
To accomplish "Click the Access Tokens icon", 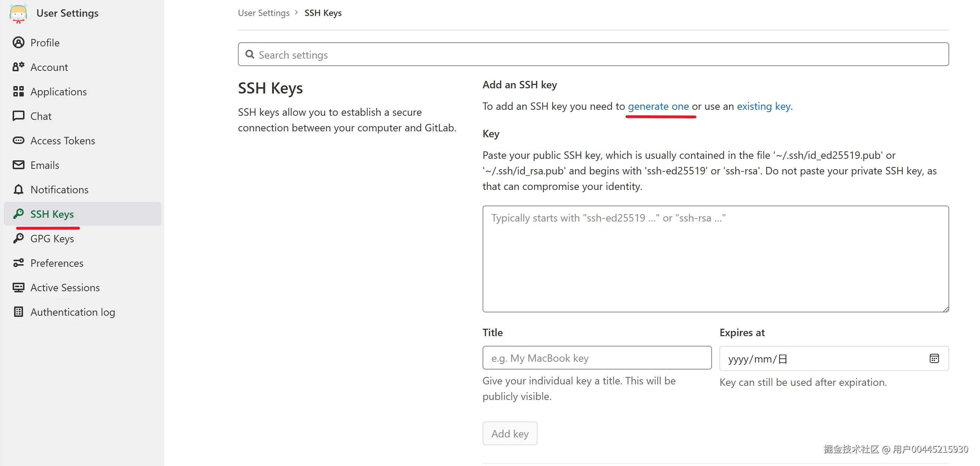I will pos(18,141).
